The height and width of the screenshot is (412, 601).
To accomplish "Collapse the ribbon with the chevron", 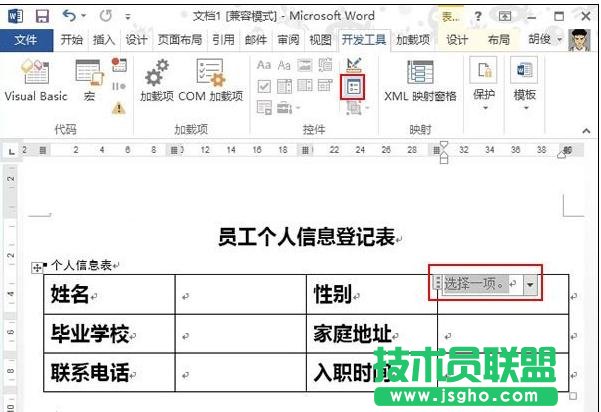I will tap(586, 131).
